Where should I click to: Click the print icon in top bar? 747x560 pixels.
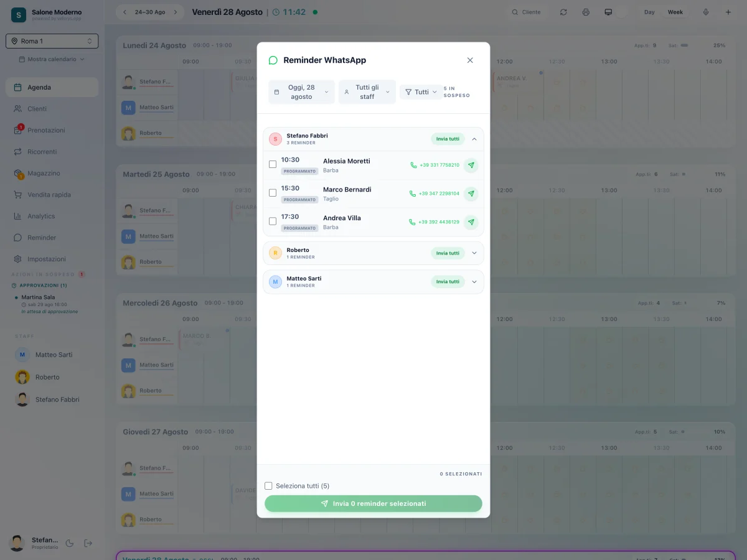point(586,12)
